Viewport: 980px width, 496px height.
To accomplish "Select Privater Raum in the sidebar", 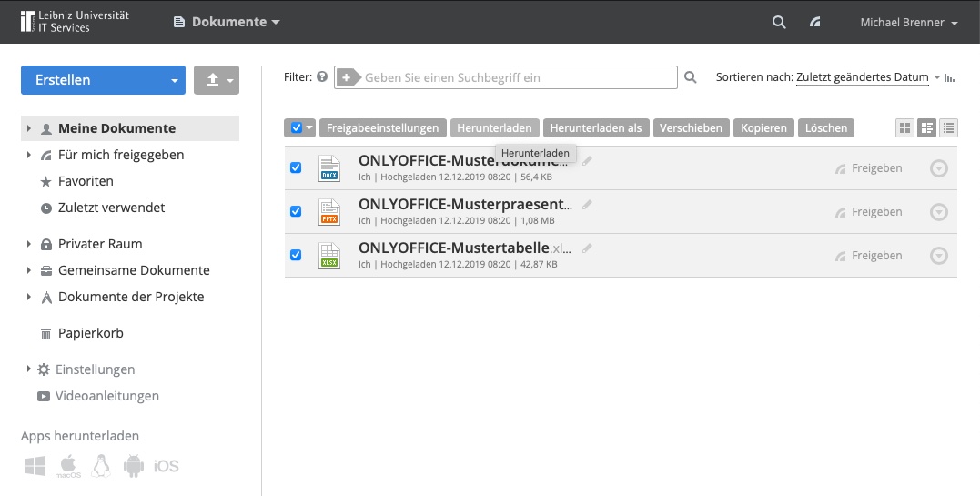I will pyautogui.click(x=100, y=244).
